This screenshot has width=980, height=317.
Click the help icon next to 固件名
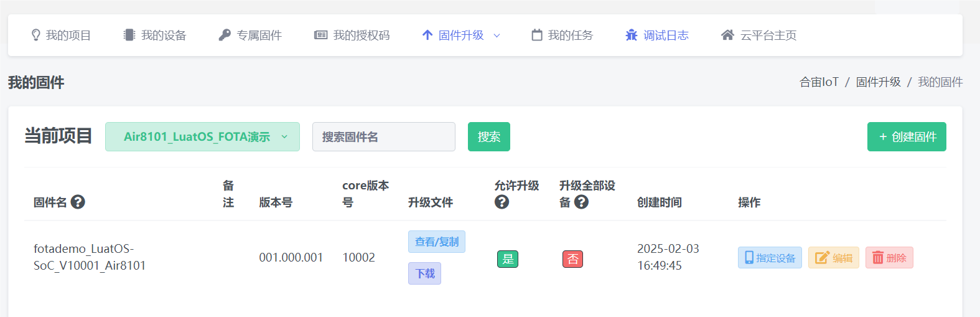point(78,202)
